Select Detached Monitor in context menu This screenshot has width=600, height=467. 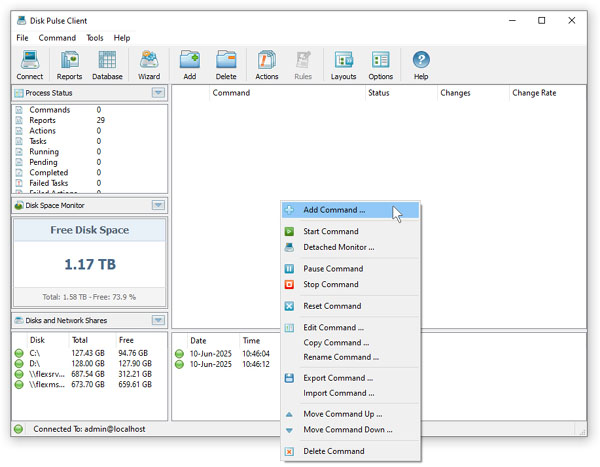pos(350,247)
